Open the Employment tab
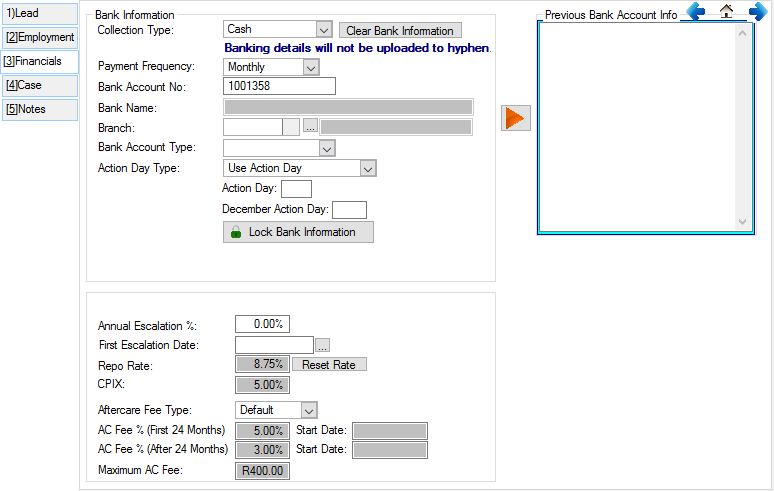The width and height of the screenshot is (774, 491). [x=39, y=38]
